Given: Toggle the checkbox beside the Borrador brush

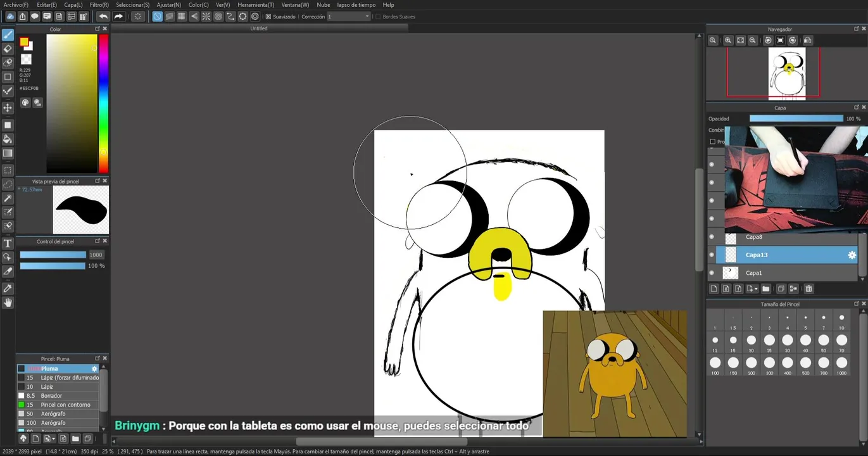Looking at the screenshot, I should pyautogui.click(x=21, y=396).
